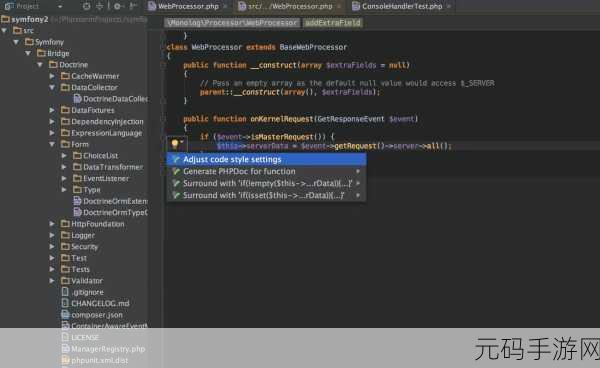Image resolution: width=600 pixels, height=368 pixels.
Task: Collapse the Form folder arrow
Action: tap(52, 145)
